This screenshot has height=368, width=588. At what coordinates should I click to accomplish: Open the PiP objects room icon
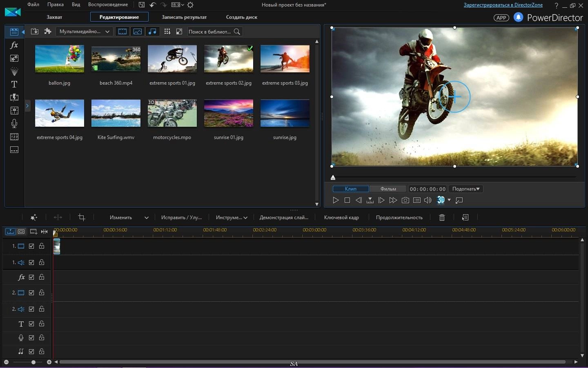[14, 58]
